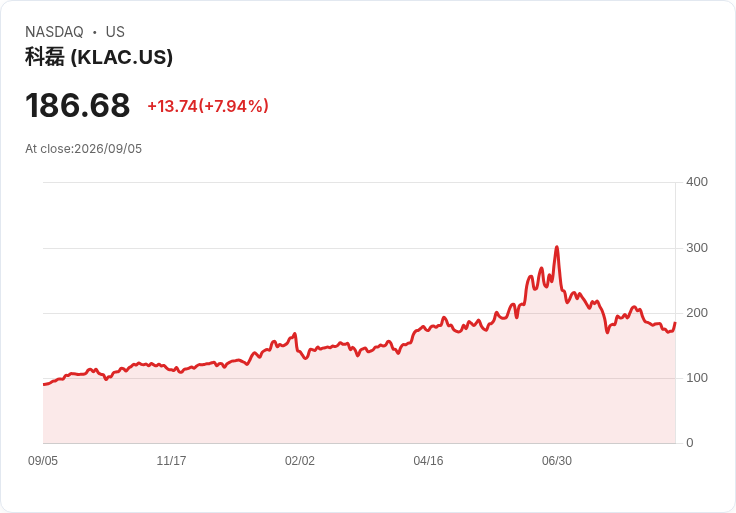Click the sharp peak of the line above 02/02

point(295,334)
